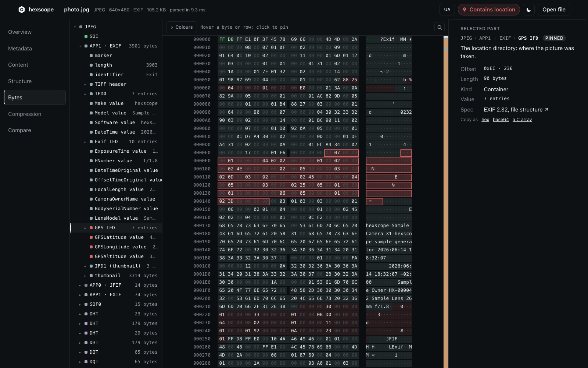Open the Metadata section

tap(35, 49)
